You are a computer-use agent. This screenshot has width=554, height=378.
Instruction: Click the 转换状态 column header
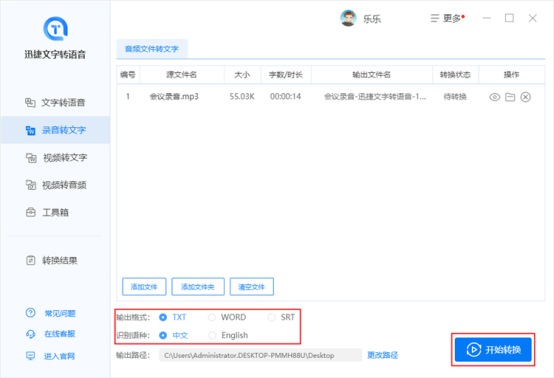[455, 75]
